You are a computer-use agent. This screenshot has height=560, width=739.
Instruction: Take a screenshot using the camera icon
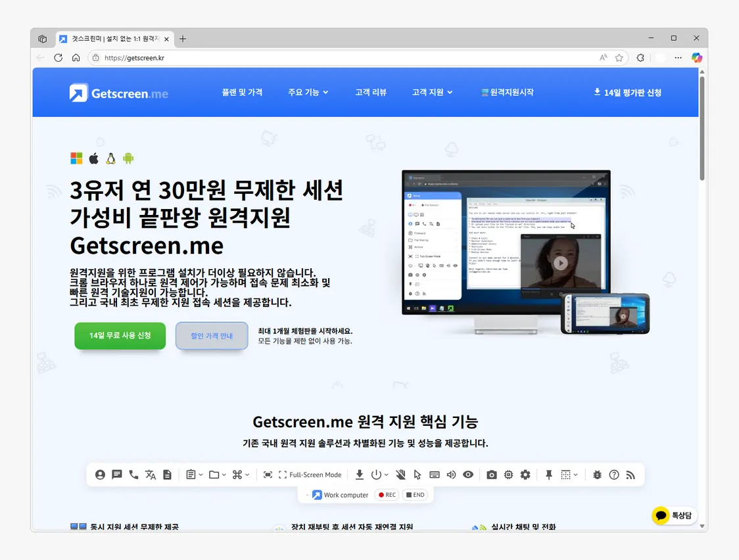click(492, 475)
